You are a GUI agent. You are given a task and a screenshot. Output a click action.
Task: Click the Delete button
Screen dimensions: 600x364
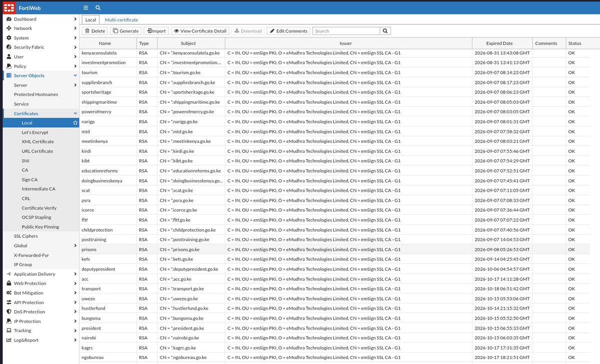[x=94, y=31]
